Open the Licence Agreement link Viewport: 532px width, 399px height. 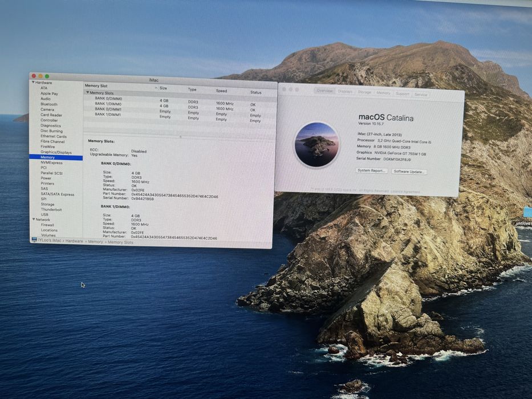click(405, 192)
